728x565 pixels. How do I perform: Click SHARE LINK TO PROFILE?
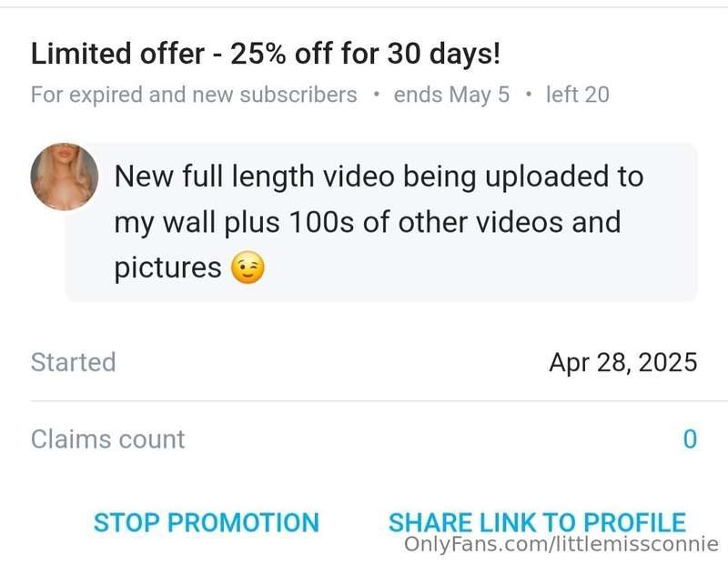tap(537, 522)
